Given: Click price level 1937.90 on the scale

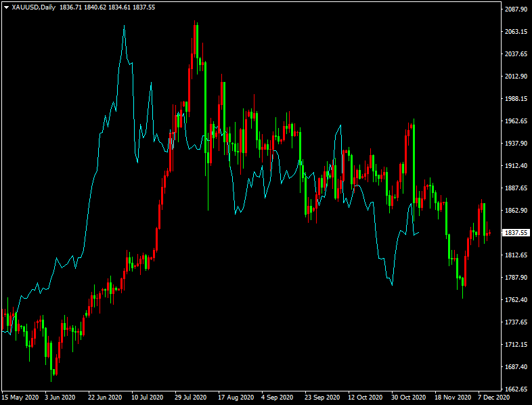Looking at the screenshot, I should point(516,144).
